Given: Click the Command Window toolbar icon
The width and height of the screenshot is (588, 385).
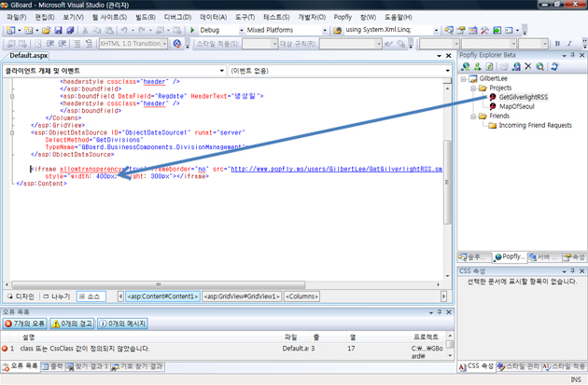Looking at the screenshot, I should [x=509, y=30].
